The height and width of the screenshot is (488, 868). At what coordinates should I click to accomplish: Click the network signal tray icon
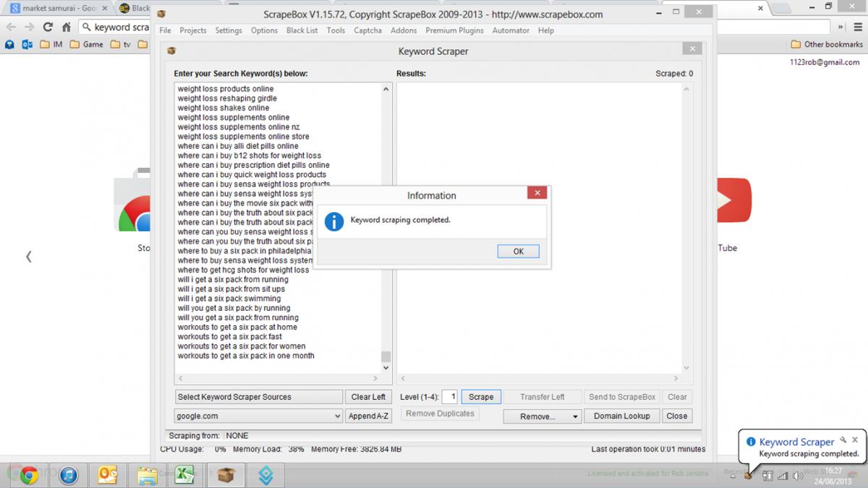click(x=782, y=476)
